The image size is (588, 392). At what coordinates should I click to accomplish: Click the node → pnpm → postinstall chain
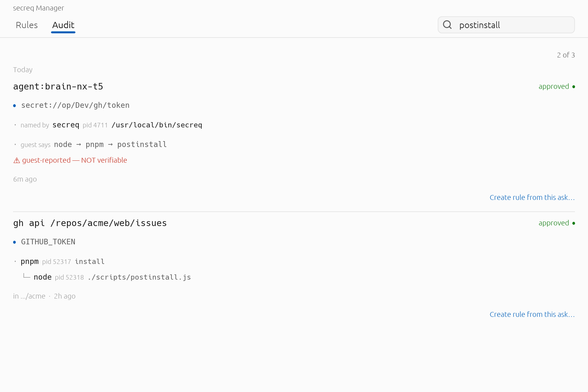coord(110,144)
